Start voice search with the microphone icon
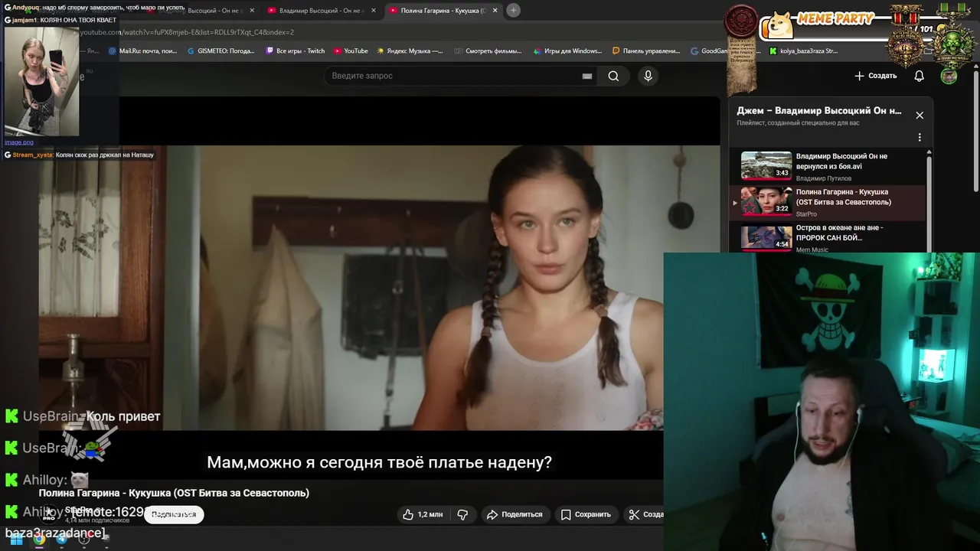This screenshot has width=980, height=551. pyautogui.click(x=648, y=76)
